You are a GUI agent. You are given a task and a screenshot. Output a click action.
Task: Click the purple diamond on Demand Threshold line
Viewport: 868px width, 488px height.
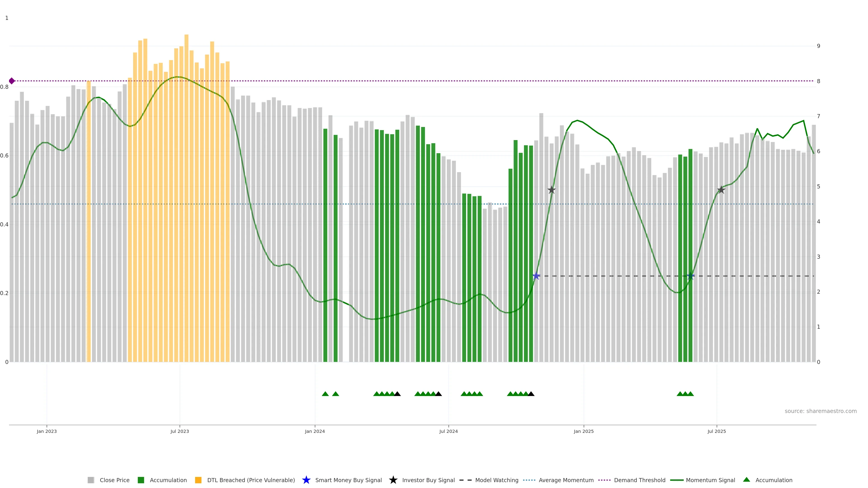click(12, 81)
